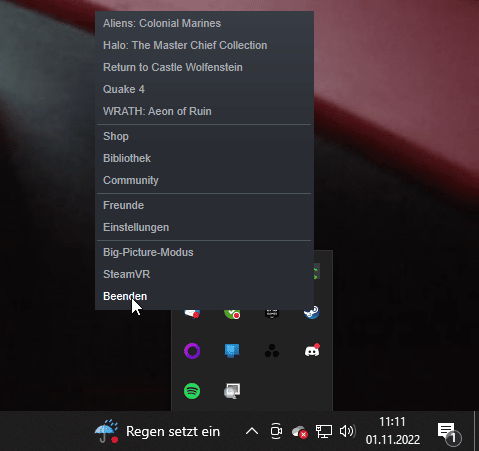The width and height of the screenshot is (479, 451).
Task: Launch Halo: The Master Chief Collection
Action: [x=185, y=45]
